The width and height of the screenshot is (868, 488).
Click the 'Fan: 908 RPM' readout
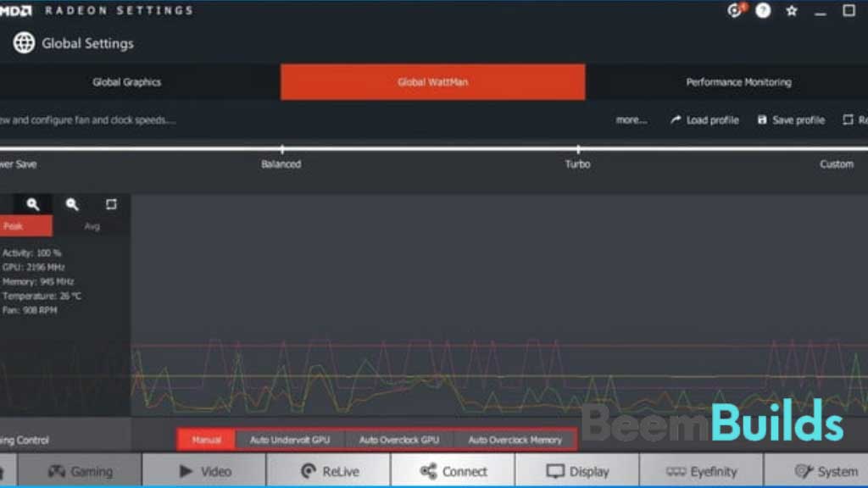30,310
